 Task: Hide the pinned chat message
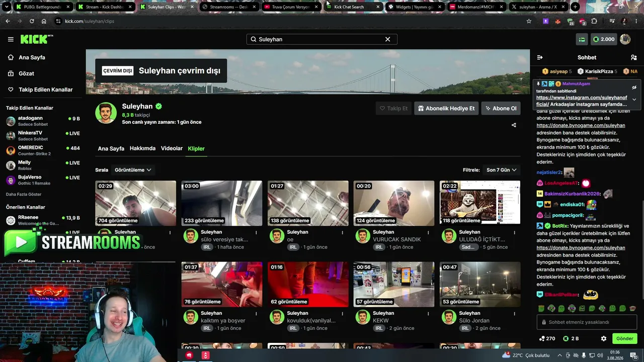coord(634,87)
